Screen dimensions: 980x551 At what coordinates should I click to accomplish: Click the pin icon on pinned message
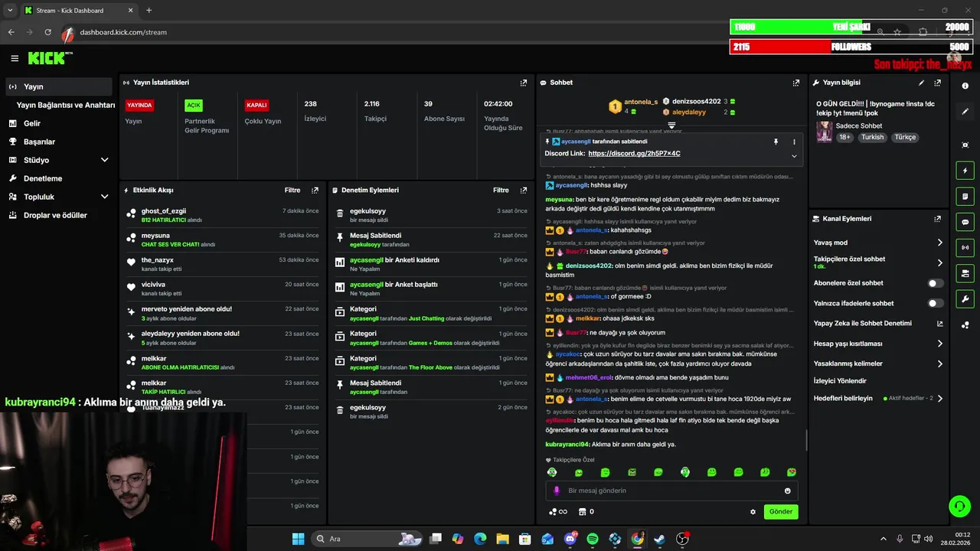click(x=776, y=142)
